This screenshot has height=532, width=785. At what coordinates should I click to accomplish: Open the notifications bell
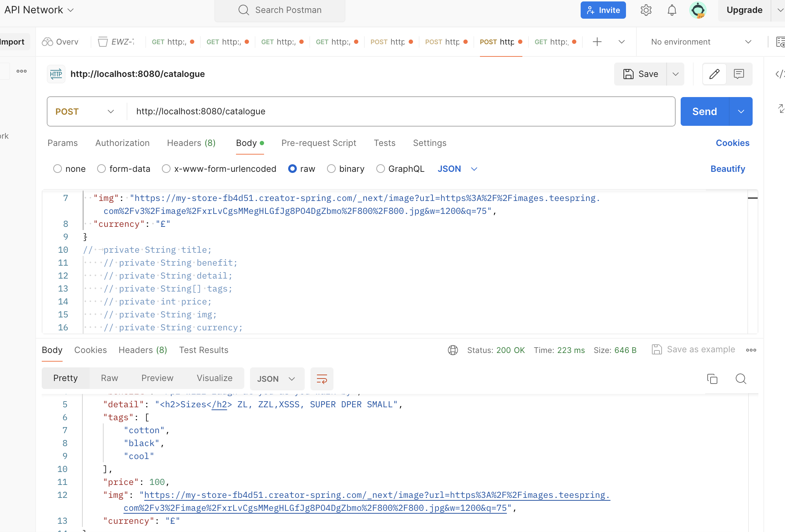tap(672, 10)
